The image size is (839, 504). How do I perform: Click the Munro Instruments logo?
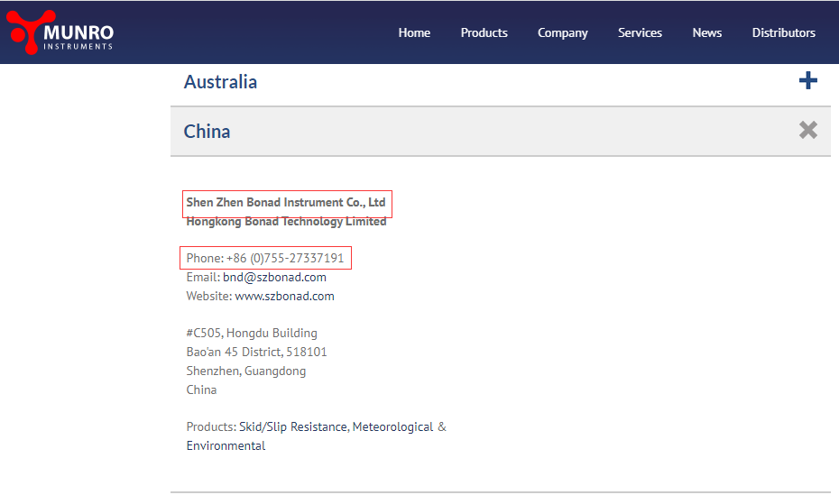(x=61, y=32)
